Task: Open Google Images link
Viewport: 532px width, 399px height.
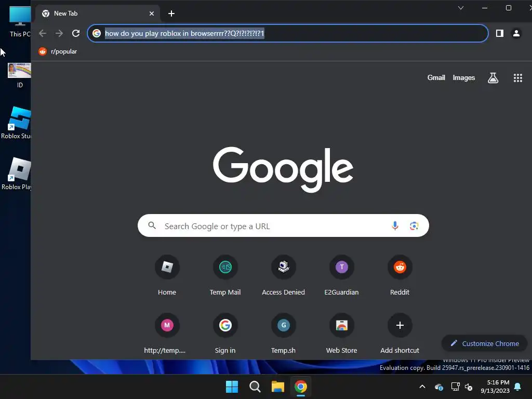Action: point(464,78)
